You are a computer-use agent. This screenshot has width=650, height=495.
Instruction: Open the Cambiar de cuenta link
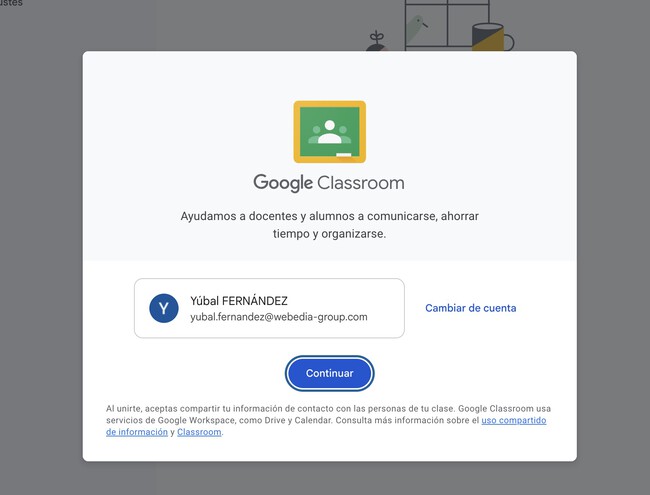tap(470, 308)
